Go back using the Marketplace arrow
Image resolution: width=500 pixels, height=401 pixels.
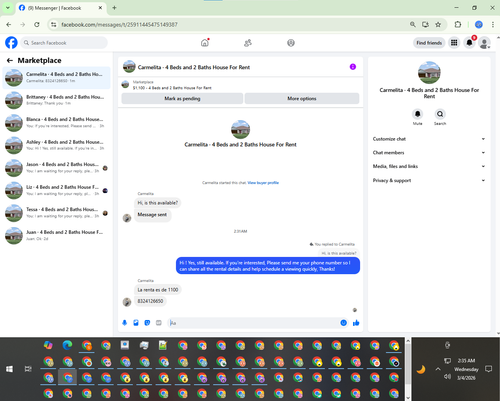pyautogui.click(x=10, y=60)
